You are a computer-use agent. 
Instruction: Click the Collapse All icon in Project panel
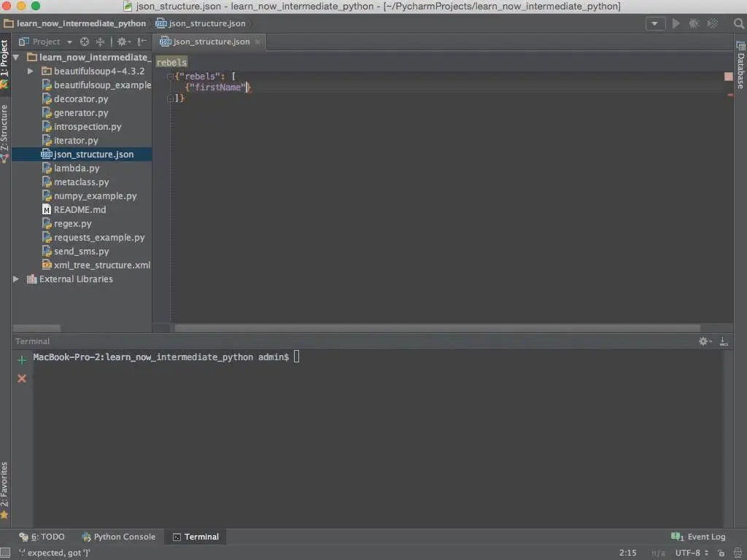tap(100, 42)
